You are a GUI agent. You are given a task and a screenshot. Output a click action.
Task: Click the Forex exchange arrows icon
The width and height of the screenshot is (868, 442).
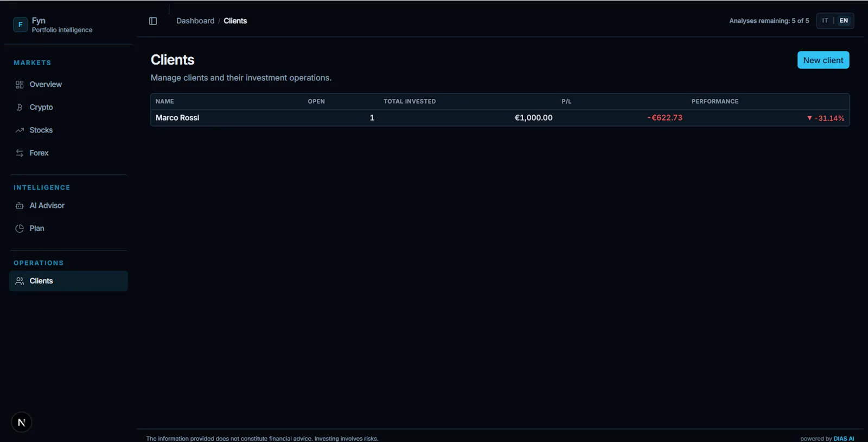point(20,153)
